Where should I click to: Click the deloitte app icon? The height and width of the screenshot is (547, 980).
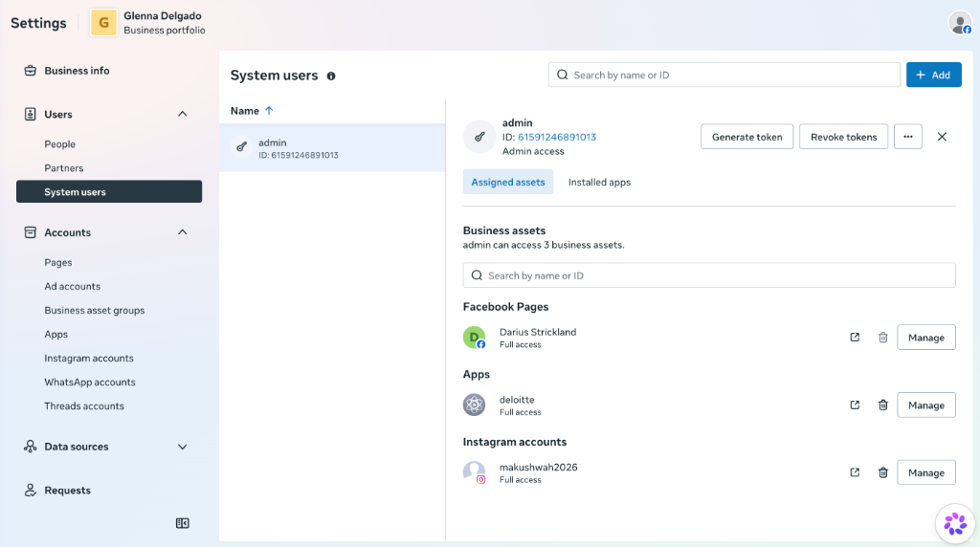475,405
